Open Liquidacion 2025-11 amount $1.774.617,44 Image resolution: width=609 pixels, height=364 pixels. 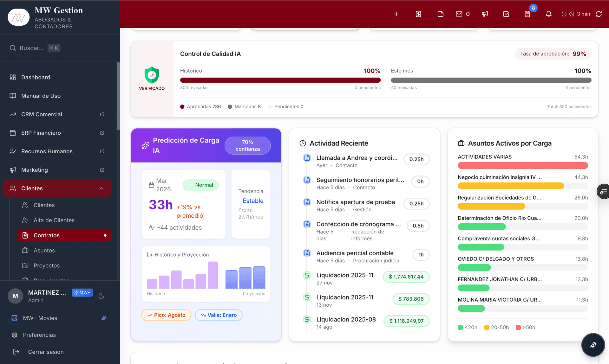(406, 277)
